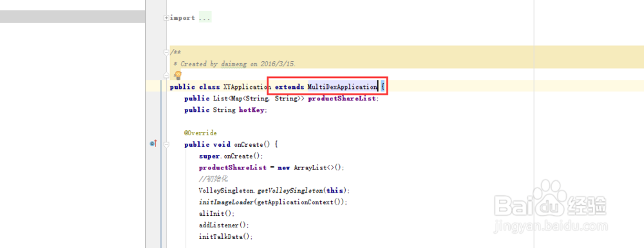Click the 'Created by daimeng' comment line

click(x=234, y=64)
